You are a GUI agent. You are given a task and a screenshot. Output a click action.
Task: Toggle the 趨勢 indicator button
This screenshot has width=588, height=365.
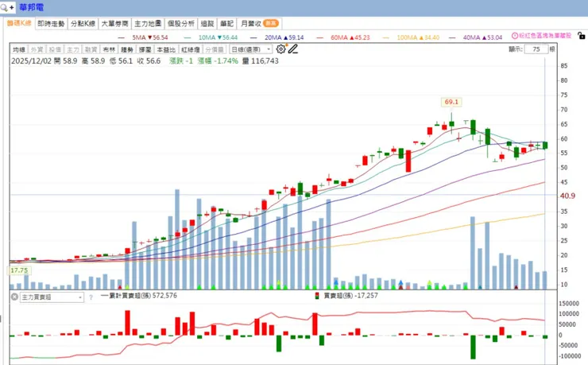127,49
